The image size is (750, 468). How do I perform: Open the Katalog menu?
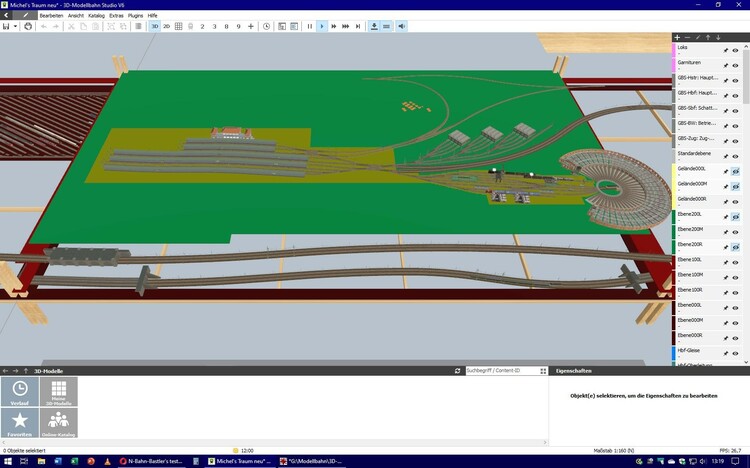[96, 16]
